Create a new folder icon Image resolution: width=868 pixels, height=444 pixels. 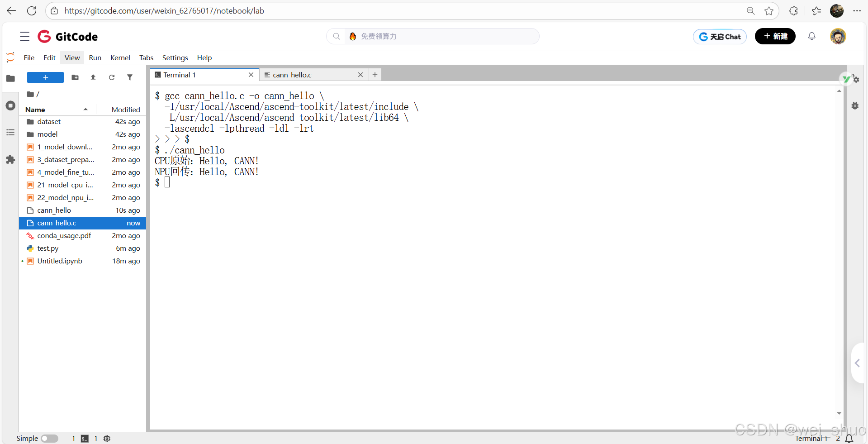(x=75, y=77)
